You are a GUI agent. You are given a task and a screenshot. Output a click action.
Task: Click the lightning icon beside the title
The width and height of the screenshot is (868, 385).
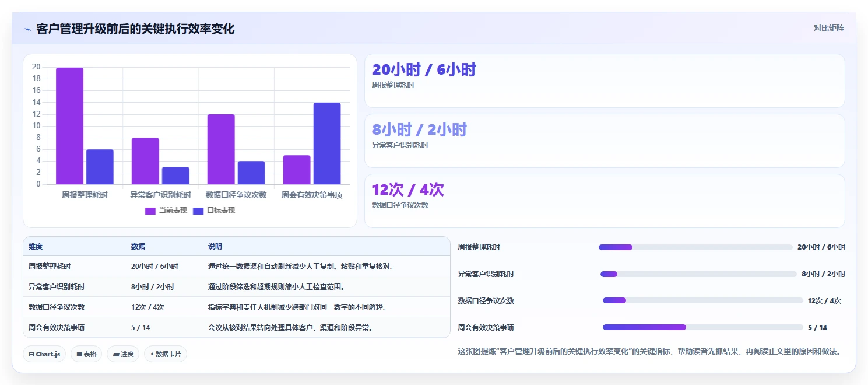tap(27, 29)
